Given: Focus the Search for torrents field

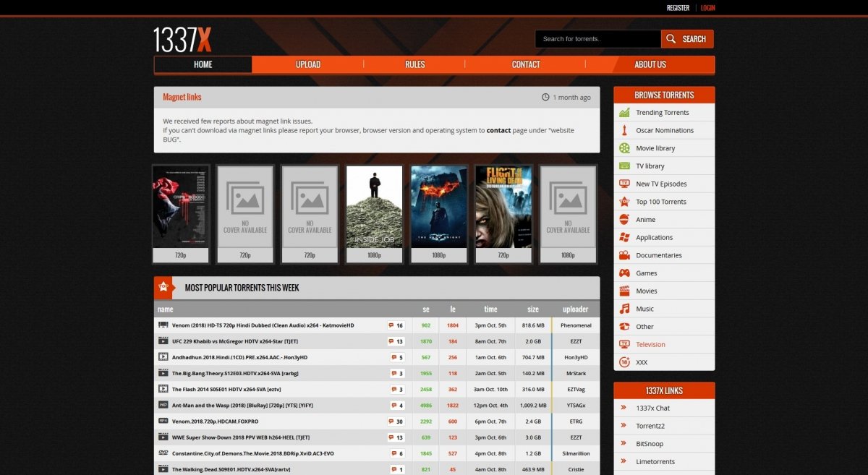Looking at the screenshot, I should coord(598,39).
